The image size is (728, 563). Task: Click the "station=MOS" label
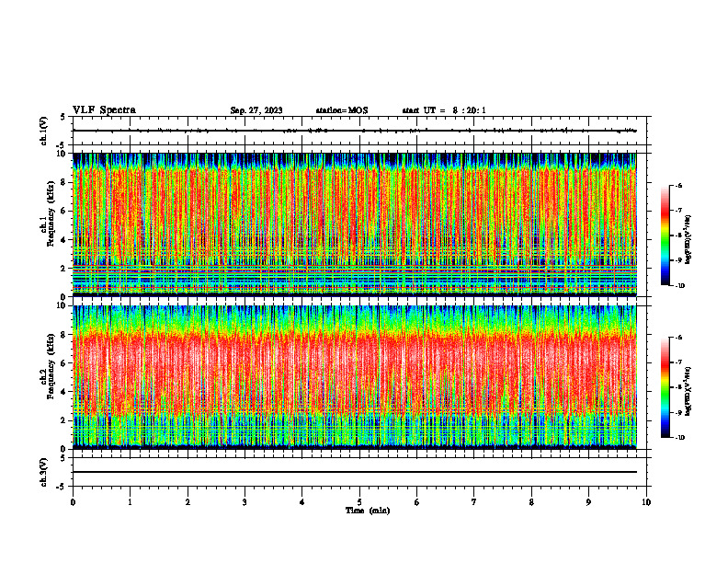click(342, 110)
